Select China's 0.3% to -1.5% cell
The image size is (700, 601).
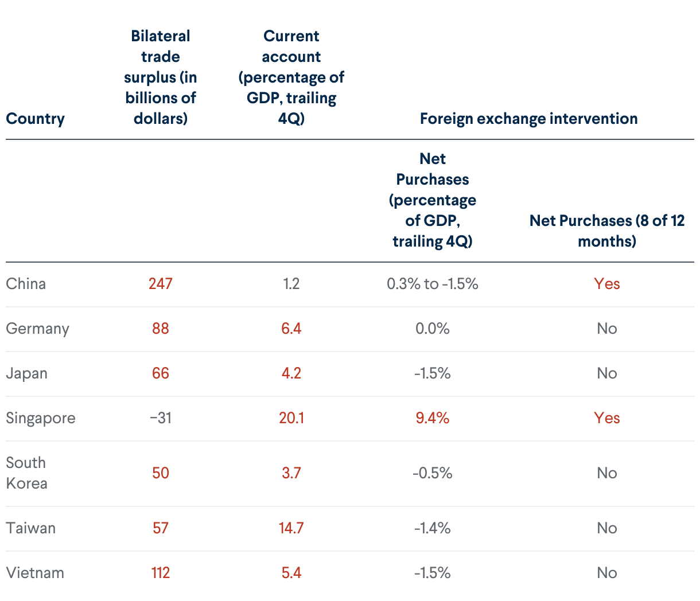(433, 284)
